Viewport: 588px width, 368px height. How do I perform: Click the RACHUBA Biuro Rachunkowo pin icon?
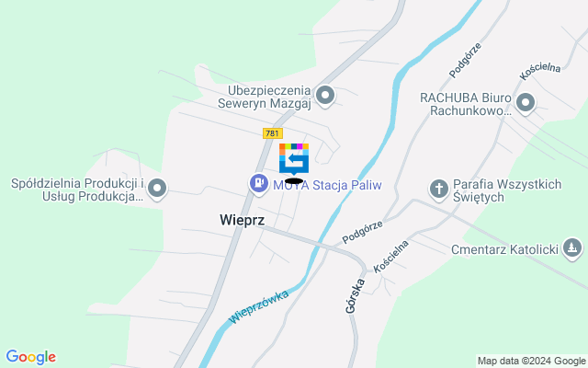526,103
